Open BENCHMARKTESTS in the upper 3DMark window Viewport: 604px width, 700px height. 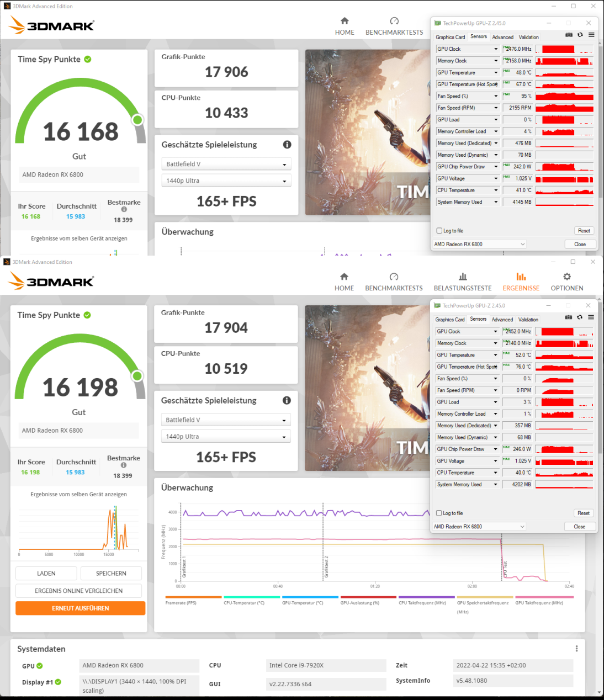(x=394, y=26)
